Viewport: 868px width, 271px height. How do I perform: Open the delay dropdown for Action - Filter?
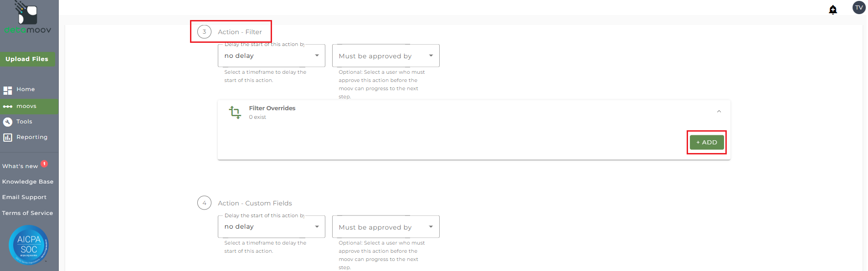click(272, 56)
